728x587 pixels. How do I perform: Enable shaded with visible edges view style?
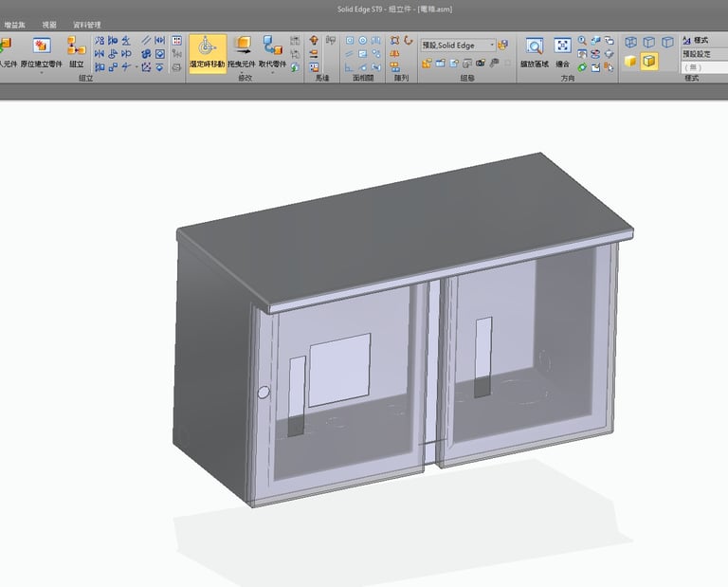(649, 61)
